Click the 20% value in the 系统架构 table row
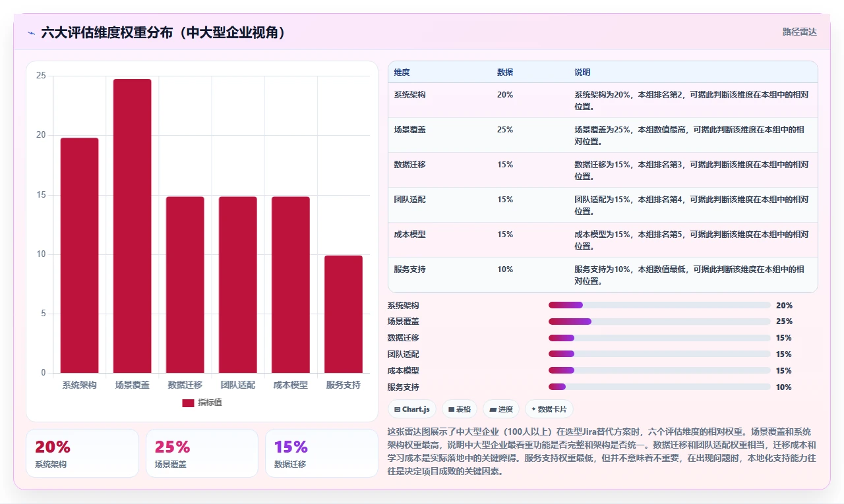This screenshot has height=504, width=844. [505, 95]
